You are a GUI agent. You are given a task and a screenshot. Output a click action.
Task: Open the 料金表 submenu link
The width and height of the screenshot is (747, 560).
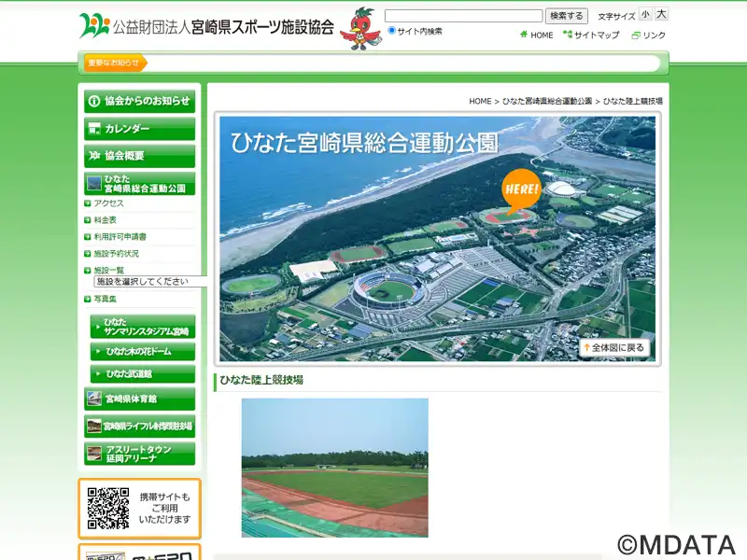(105, 220)
